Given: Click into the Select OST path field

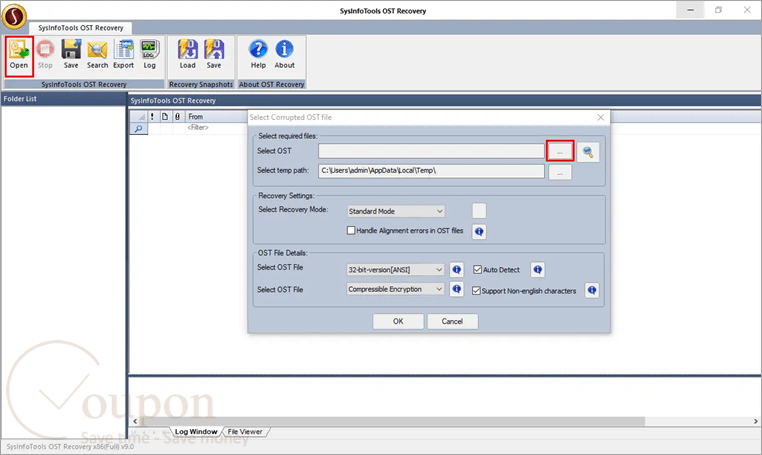Looking at the screenshot, I should pos(431,151).
